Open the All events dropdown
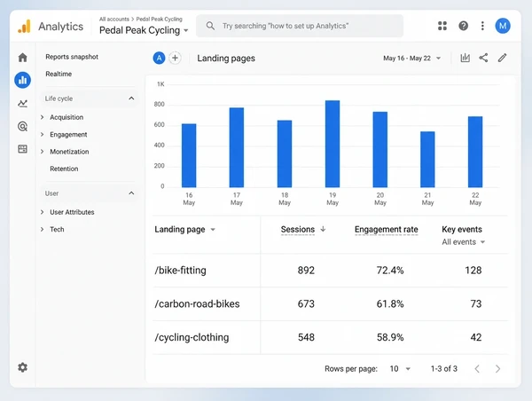The image size is (532, 401). [464, 242]
